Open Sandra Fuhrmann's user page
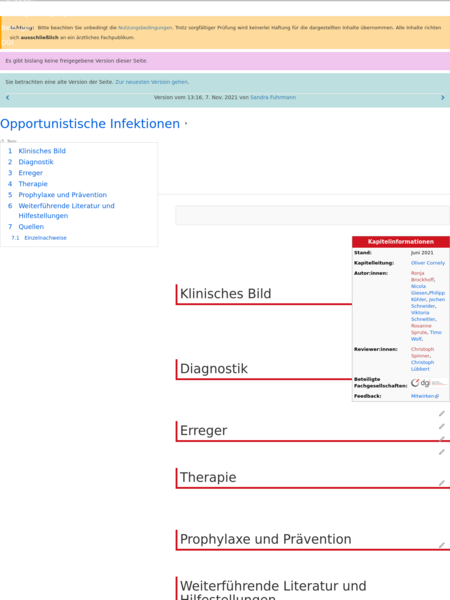The image size is (450, 600). 273,97
